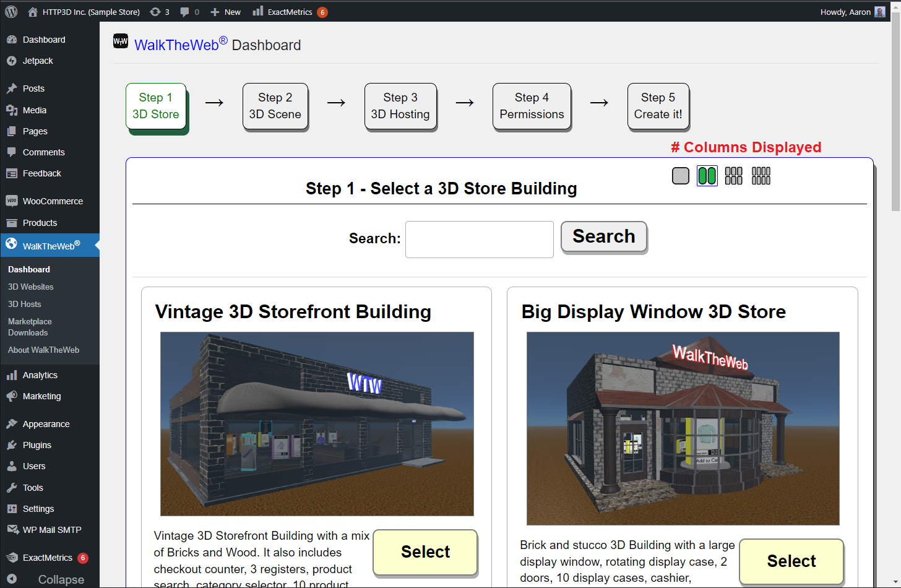The width and height of the screenshot is (901, 588).
Task: Click the 'Big Display Window 3D Store' card title
Action: point(653,311)
